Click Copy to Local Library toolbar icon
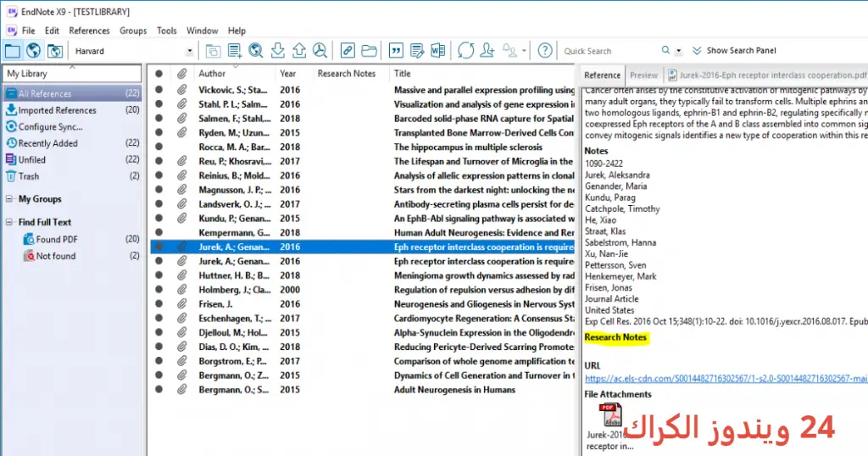Screen dimensions: 868x456 213,51
